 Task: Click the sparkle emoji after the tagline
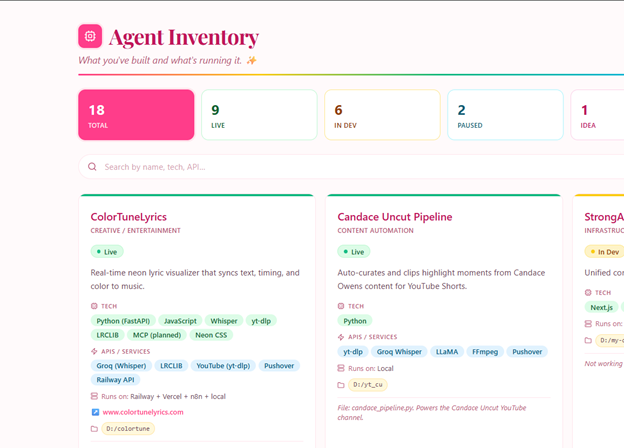251,60
